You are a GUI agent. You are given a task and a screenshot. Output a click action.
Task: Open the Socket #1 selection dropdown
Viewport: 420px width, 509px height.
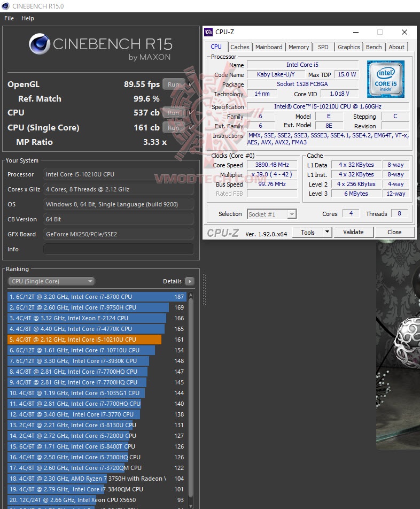[272, 214]
